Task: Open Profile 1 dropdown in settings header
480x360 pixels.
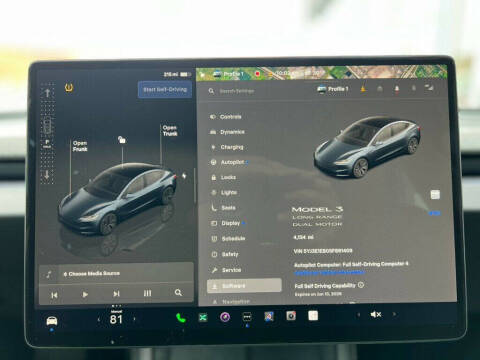Action: coord(333,89)
